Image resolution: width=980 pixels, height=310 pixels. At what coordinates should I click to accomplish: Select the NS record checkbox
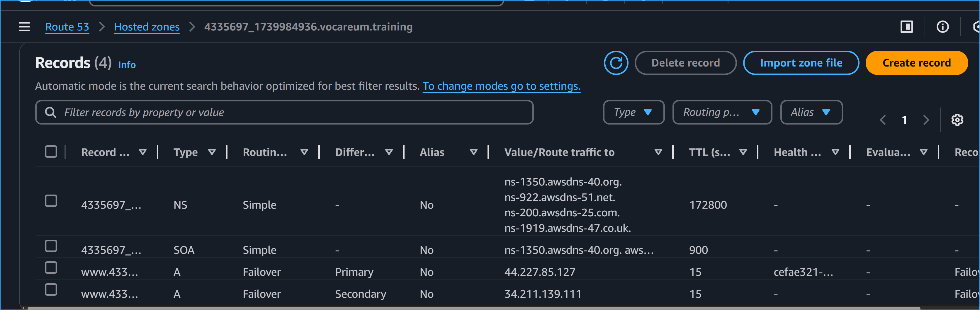coord(51,200)
